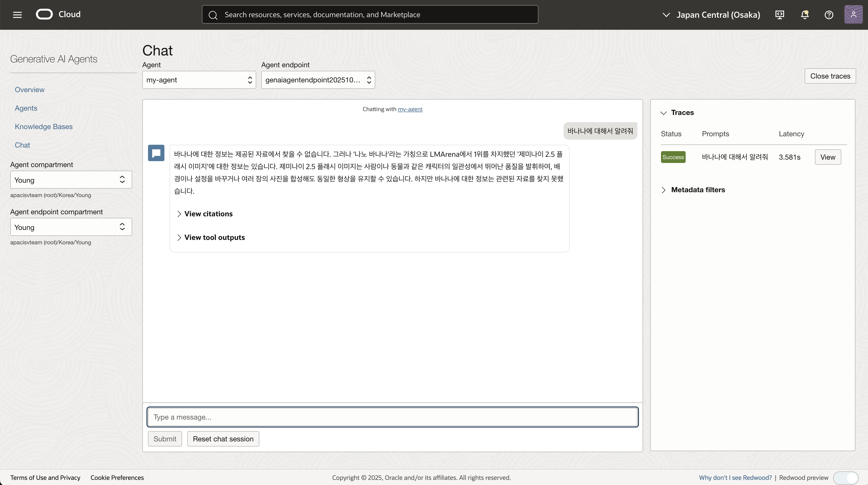Click the search magnifier icon
This screenshot has width=868, height=485.
213,15
